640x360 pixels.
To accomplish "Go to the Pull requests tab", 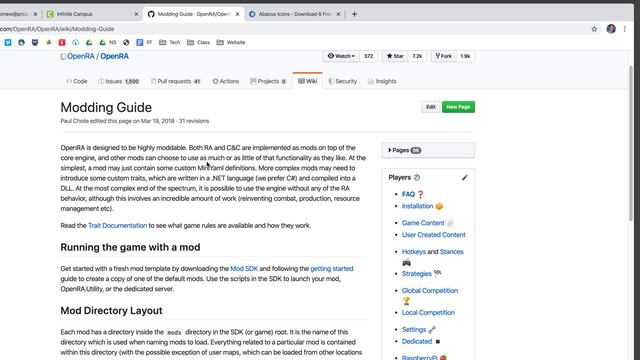I will click(176, 81).
